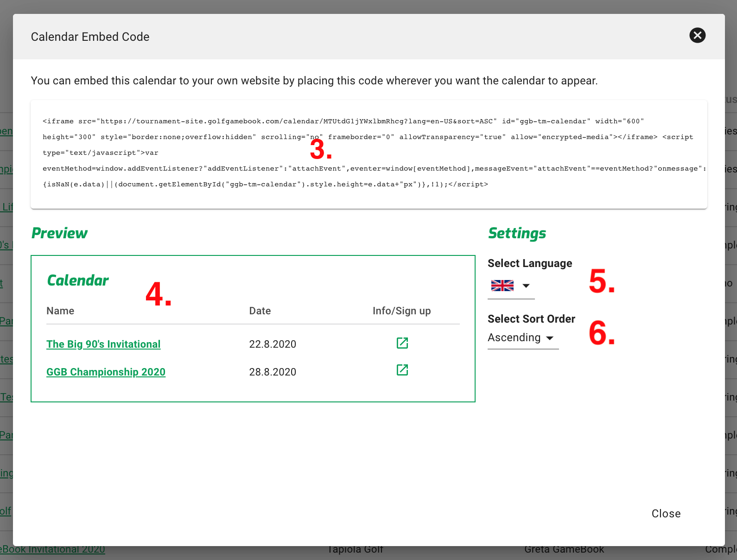This screenshot has height=560, width=737.
Task: Click the Date column header
Action: 260,311
